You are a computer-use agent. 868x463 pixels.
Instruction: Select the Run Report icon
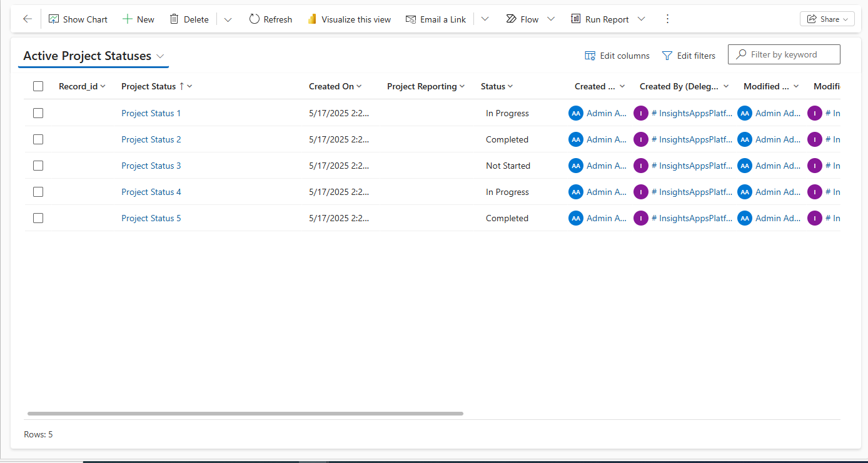click(575, 19)
